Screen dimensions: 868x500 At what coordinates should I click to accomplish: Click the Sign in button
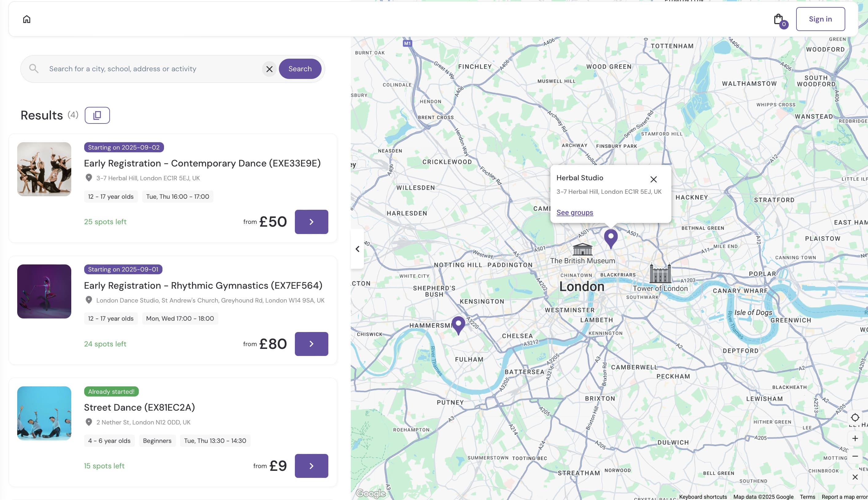tap(820, 19)
